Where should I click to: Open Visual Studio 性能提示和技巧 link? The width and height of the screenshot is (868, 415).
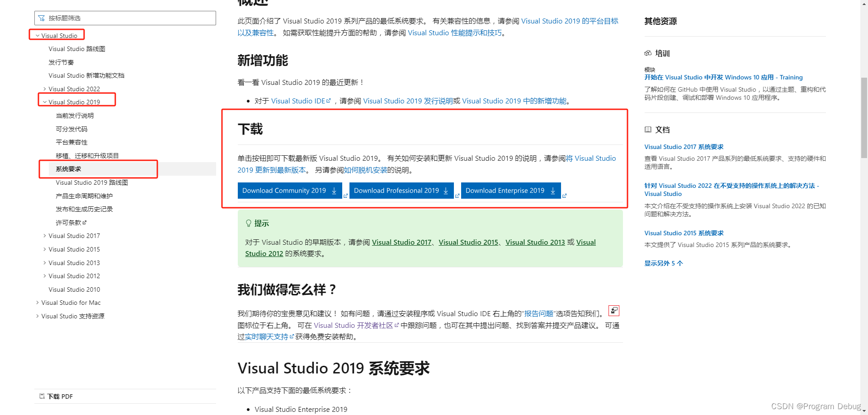click(x=455, y=33)
